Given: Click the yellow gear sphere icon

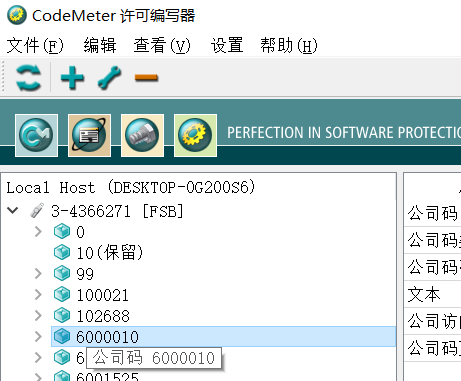Looking at the screenshot, I should tap(195, 135).
